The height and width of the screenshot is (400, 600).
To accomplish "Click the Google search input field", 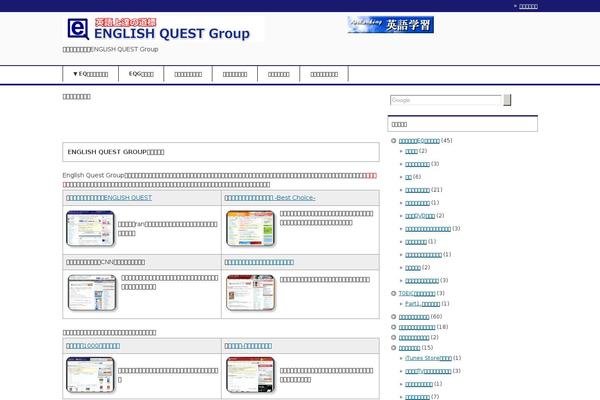I will pos(445,100).
